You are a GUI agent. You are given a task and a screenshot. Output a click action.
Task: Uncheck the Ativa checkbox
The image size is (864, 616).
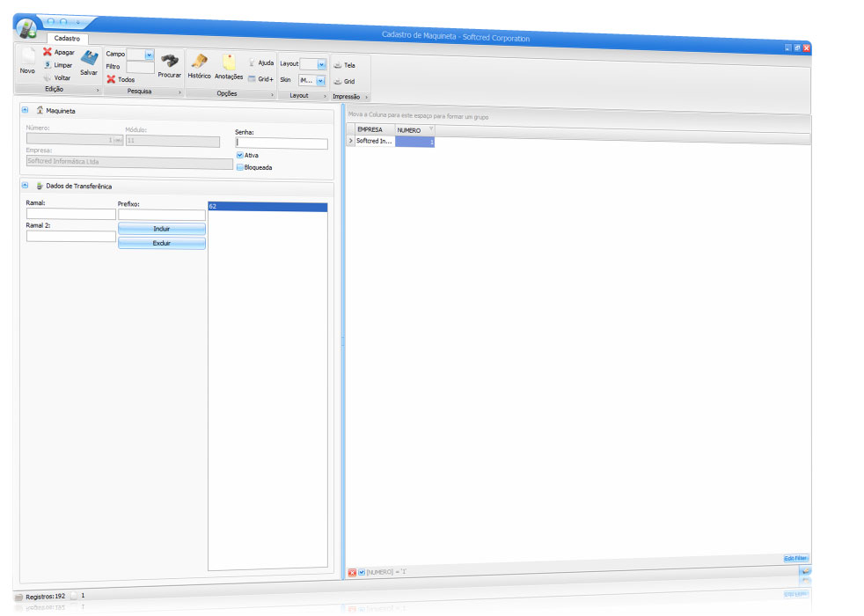click(240, 155)
